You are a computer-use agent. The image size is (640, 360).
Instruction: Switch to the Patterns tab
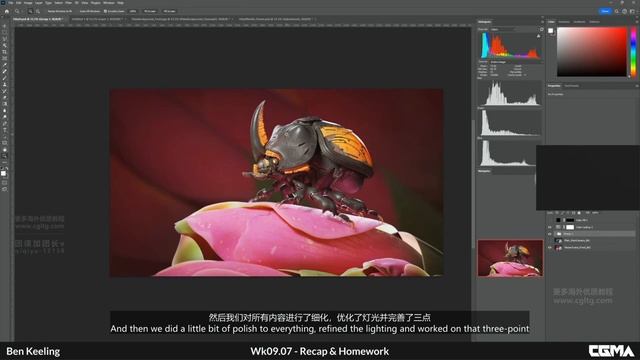(595, 22)
